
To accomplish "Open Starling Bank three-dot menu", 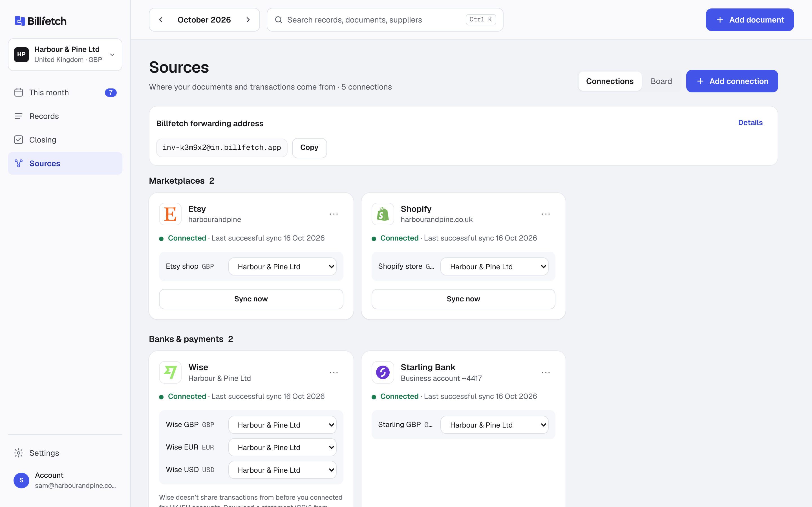I will (546, 372).
